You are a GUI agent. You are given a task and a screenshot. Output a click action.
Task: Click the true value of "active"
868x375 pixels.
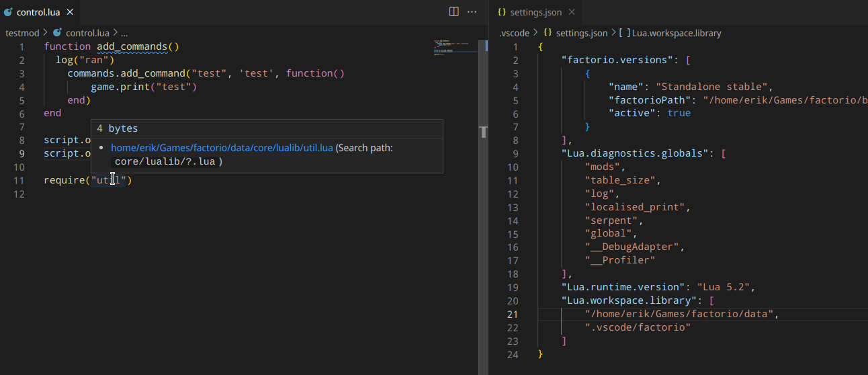(679, 113)
